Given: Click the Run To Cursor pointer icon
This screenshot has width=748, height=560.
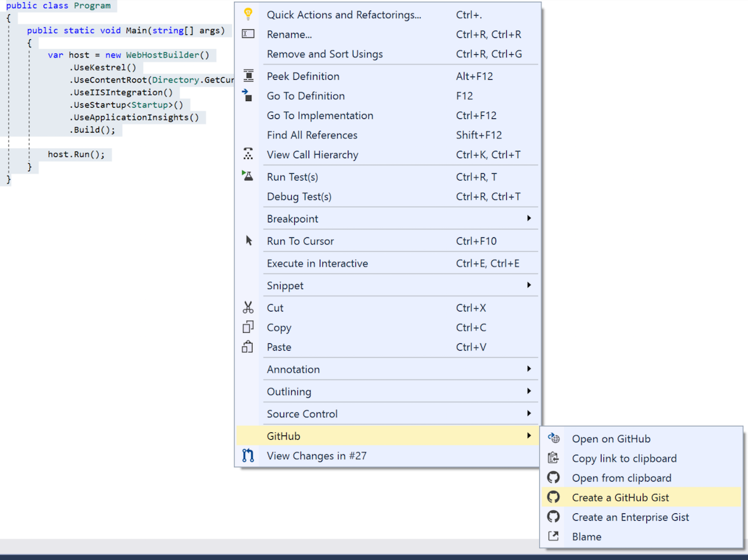Looking at the screenshot, I should 249,240.
